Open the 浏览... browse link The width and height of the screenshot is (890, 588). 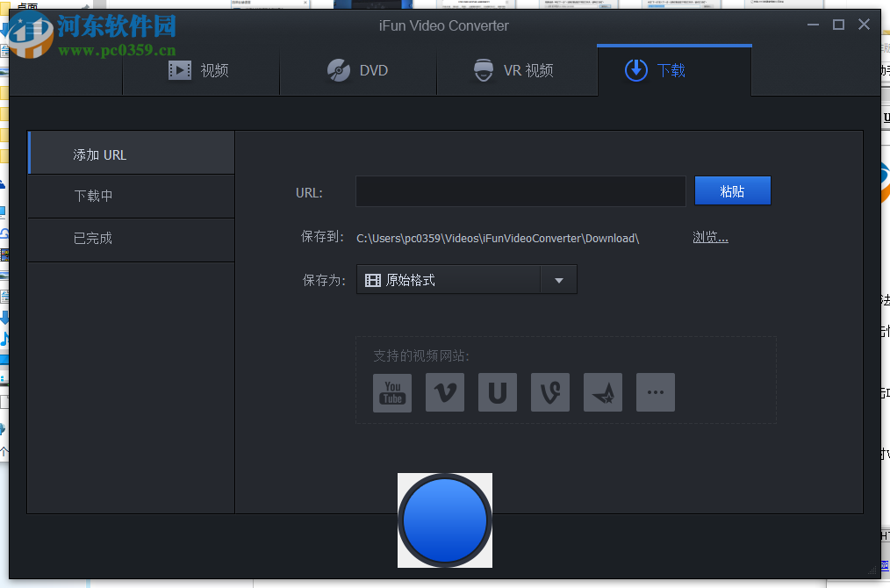click(x=710, y=237)
